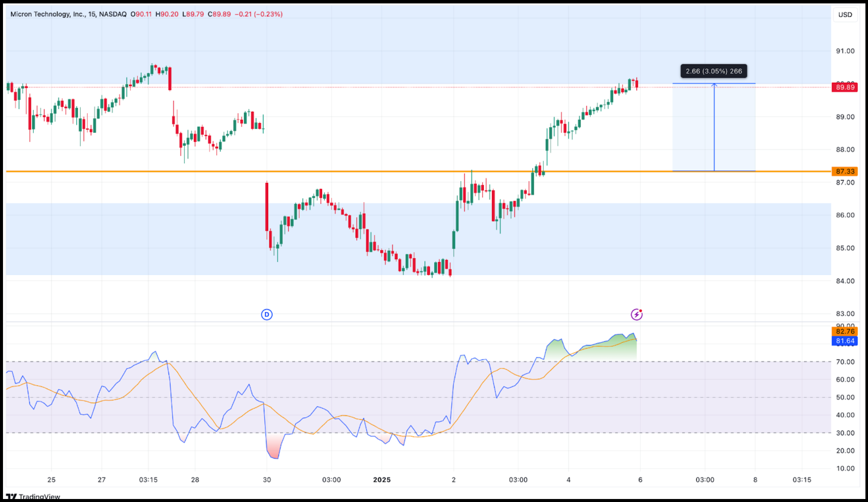The image size is (868, 502).
Task: Click the '2.66 (3.05%) 266' measurement tooltip
Action: [x=714, y=71]
